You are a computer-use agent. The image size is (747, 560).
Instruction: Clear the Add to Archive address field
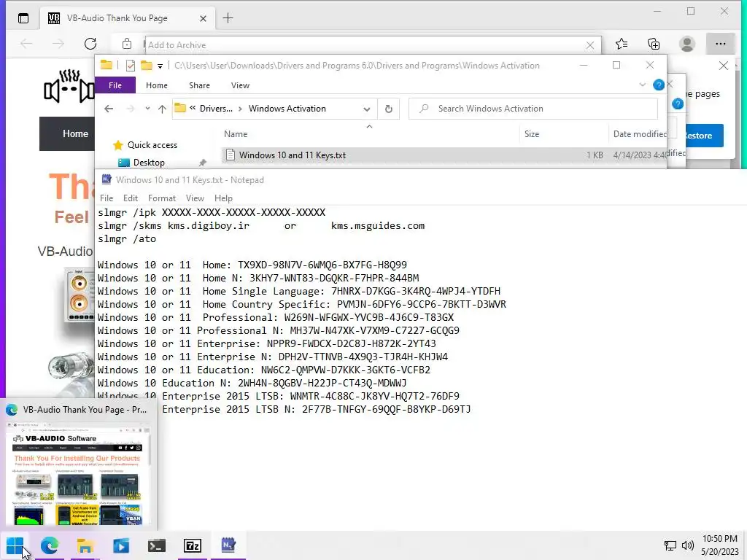[x=589, y=45]
